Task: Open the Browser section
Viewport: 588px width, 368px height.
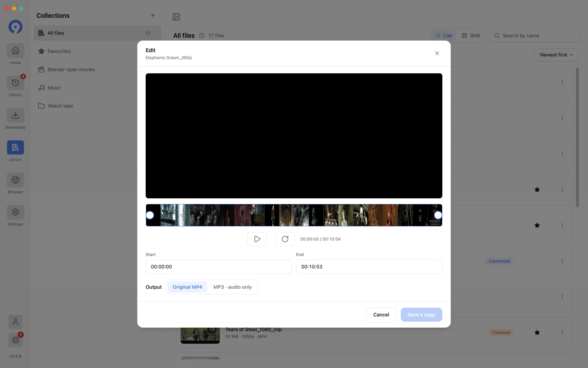Action: point(15,183)
